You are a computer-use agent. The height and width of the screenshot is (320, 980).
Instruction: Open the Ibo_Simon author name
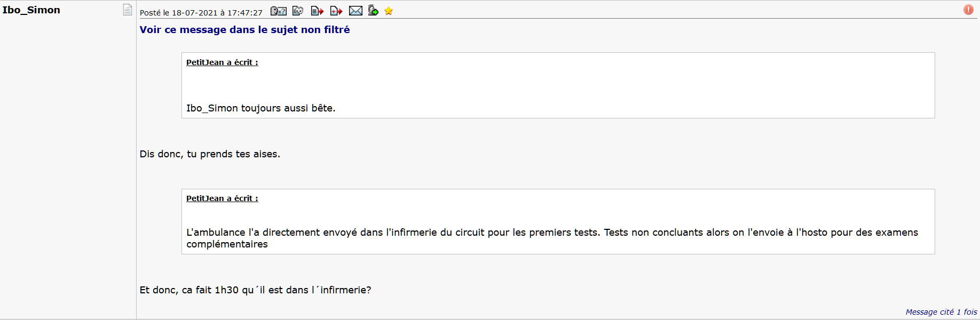pos(31,10)
